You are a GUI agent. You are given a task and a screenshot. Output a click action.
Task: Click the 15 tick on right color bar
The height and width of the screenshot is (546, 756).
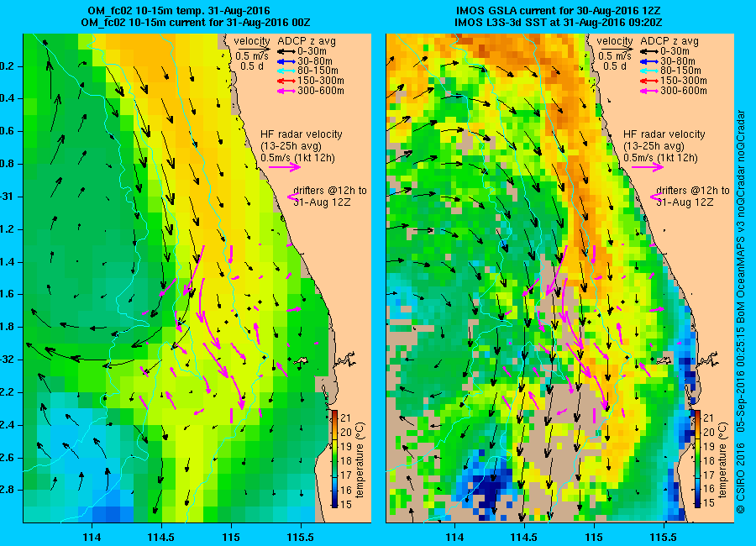click(709, 503)
